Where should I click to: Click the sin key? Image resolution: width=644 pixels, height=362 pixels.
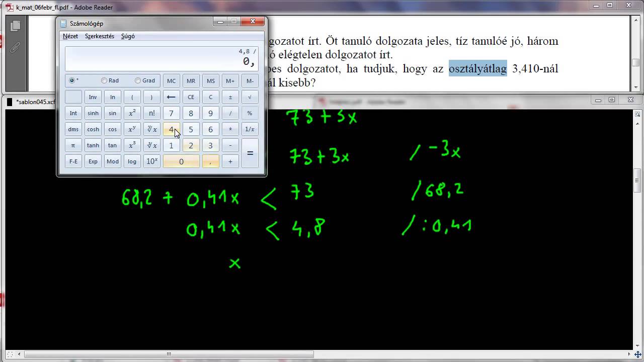click(x=112, y=113)
